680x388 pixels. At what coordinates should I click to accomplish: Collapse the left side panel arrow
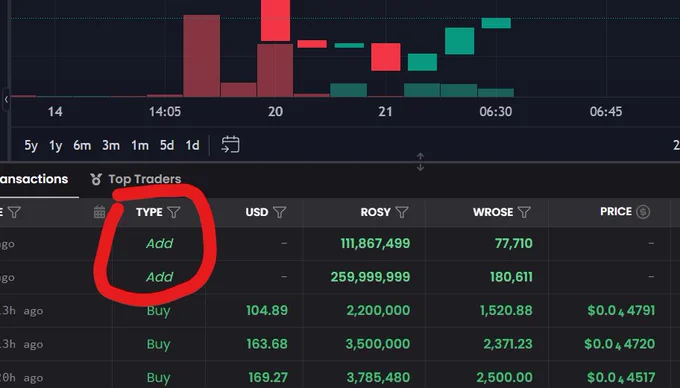[x=6, y=99]
